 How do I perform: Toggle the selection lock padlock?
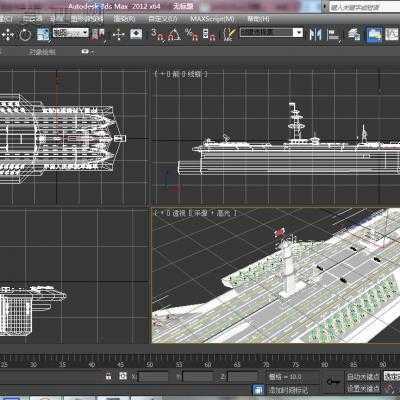108,377
